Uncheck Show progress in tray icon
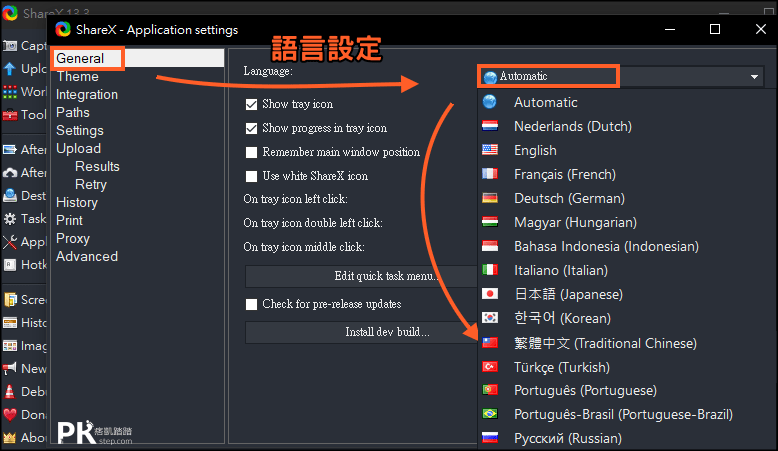 [252, 128]
